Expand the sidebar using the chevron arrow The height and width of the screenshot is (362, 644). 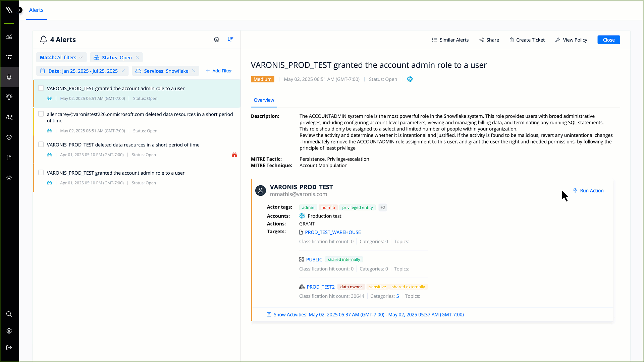[20, 10]
